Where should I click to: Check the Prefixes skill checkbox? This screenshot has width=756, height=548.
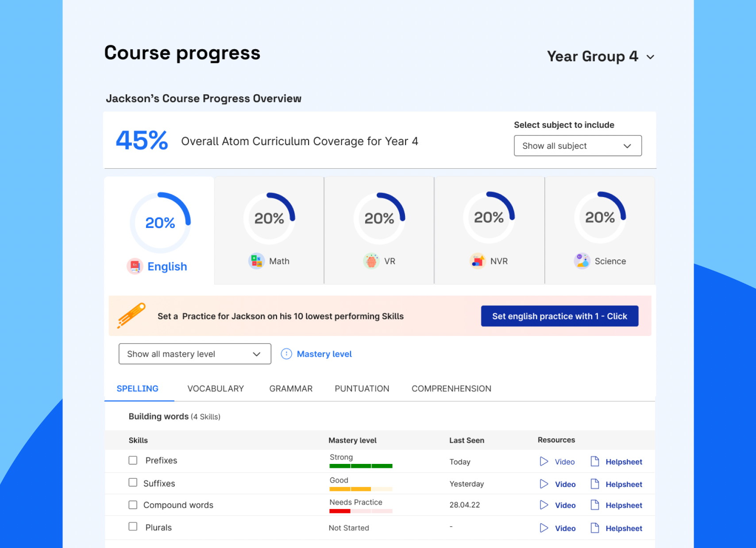133,460
